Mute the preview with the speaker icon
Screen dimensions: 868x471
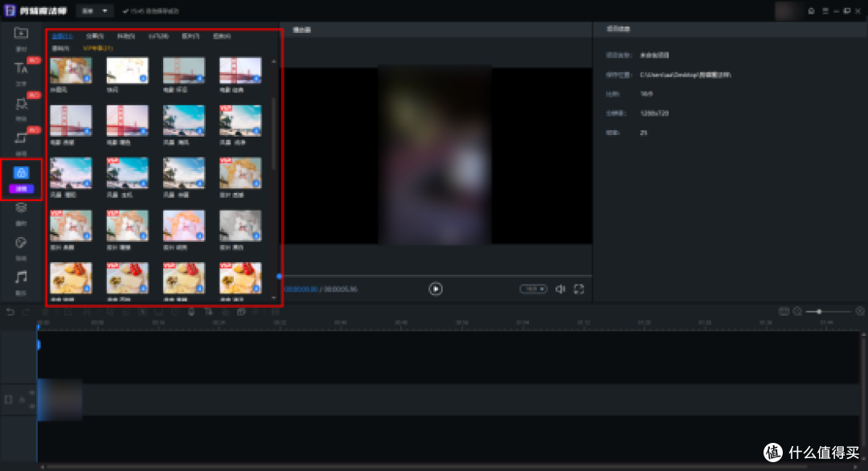tap(560, 289)
